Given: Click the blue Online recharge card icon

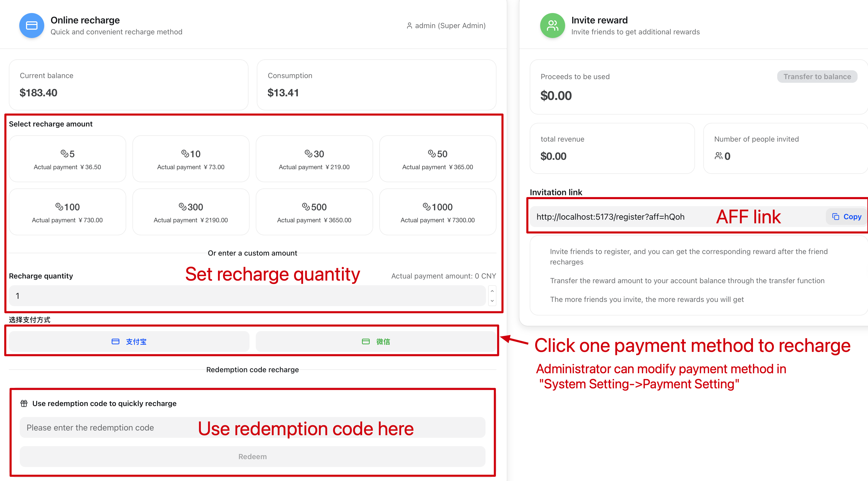Looking at the screenshot, I should [32, 26].
